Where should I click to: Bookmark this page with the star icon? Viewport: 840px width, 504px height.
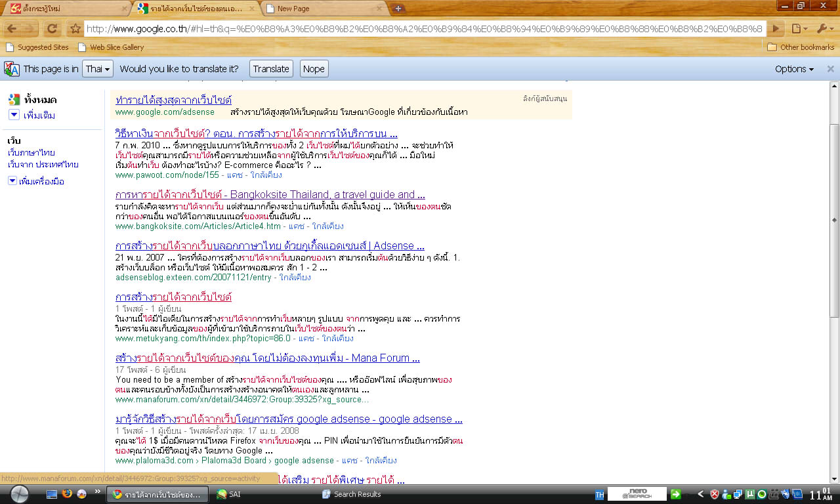point(75,29)
